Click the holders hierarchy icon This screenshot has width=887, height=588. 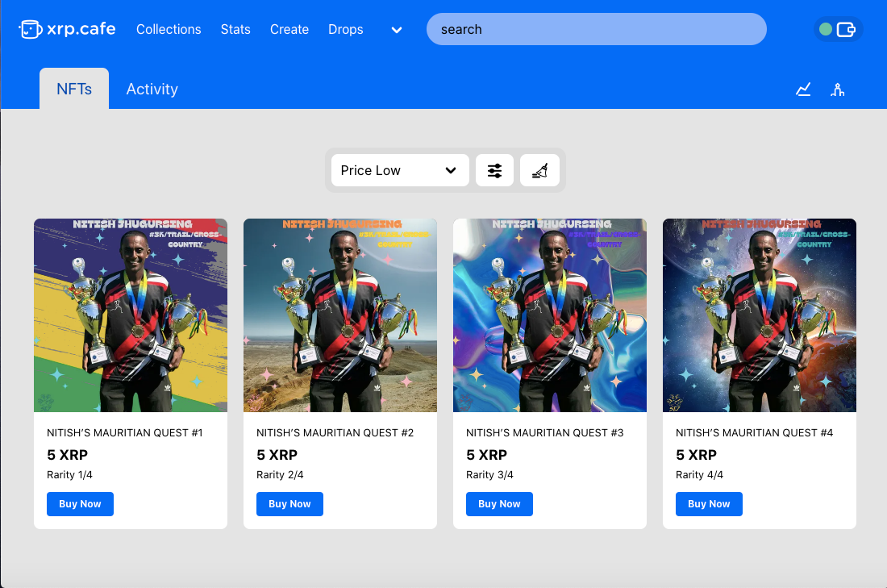click(838, 90)
